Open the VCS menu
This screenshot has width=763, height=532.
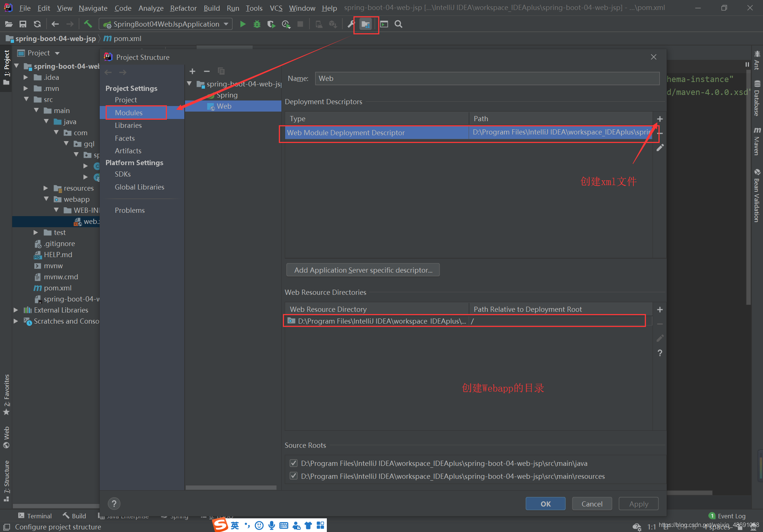tap(276, 8)
